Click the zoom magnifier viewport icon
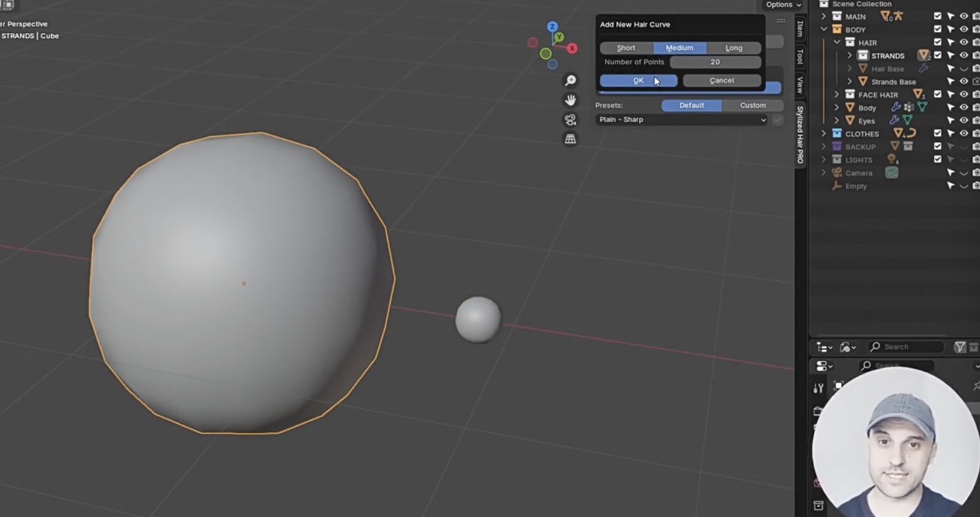Viewport: 980px width, 517px height. (571, 81)
